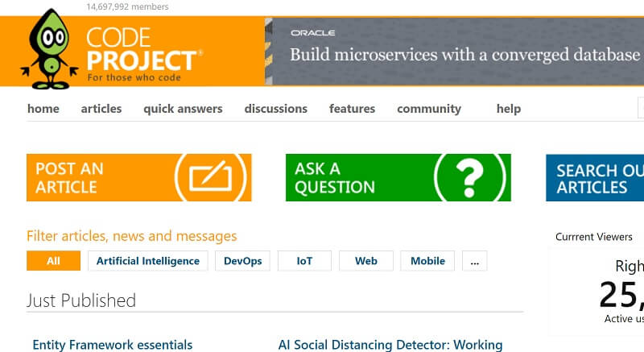
Task: Expand more filters with the ellipsis button
Action: pyautogui.click(x=475, y=261)
